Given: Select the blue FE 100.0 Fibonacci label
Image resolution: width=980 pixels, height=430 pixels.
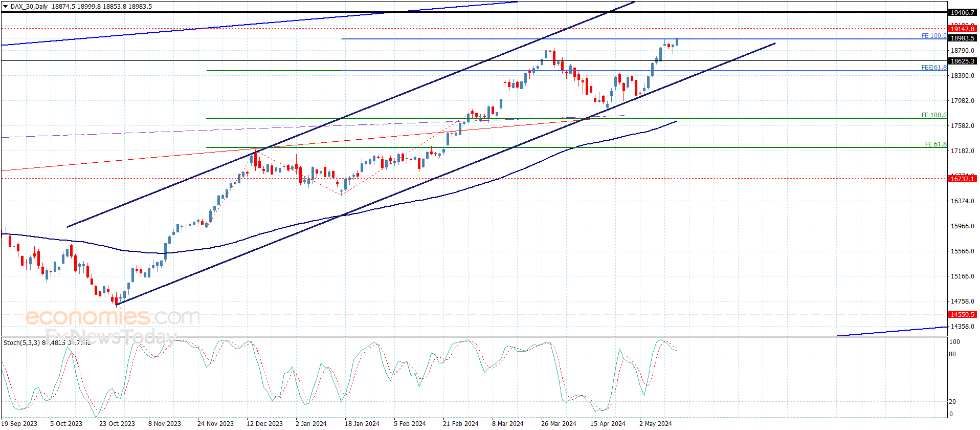Looking at the screenshot, I should click(934, 36).
